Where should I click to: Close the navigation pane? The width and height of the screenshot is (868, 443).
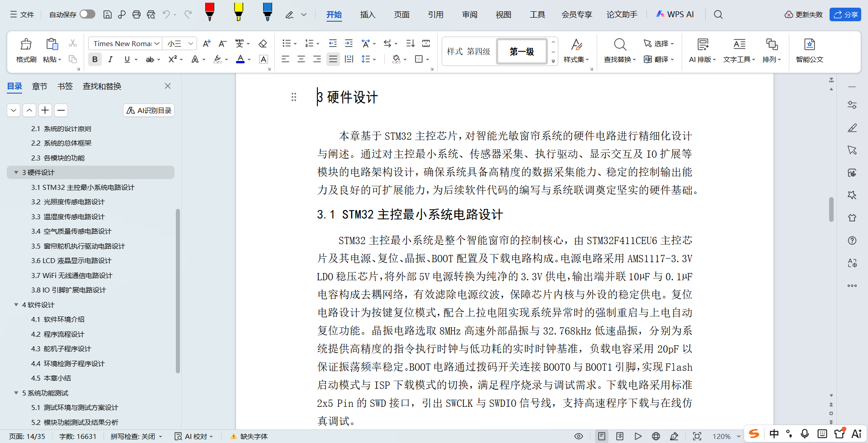coord(168,86)
